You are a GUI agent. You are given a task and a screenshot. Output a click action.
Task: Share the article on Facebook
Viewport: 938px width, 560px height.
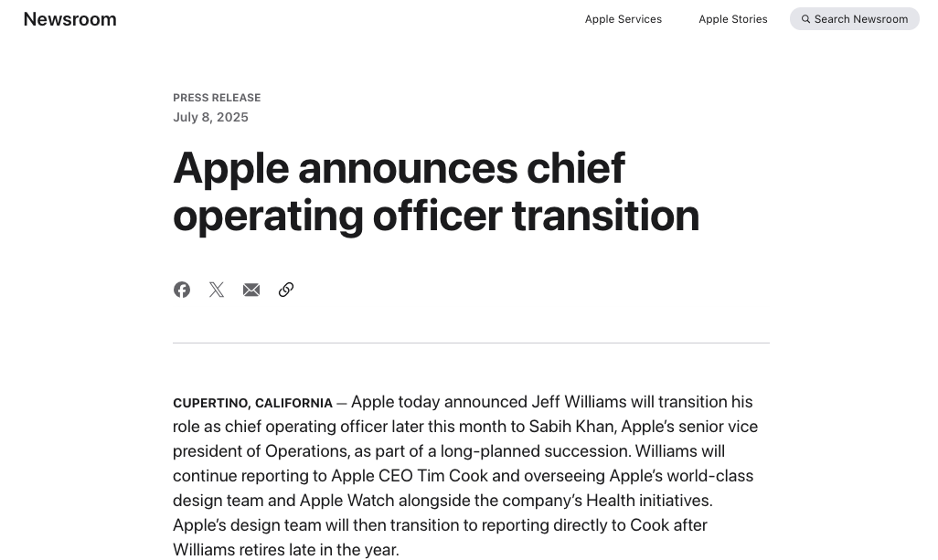pos(182,290)
